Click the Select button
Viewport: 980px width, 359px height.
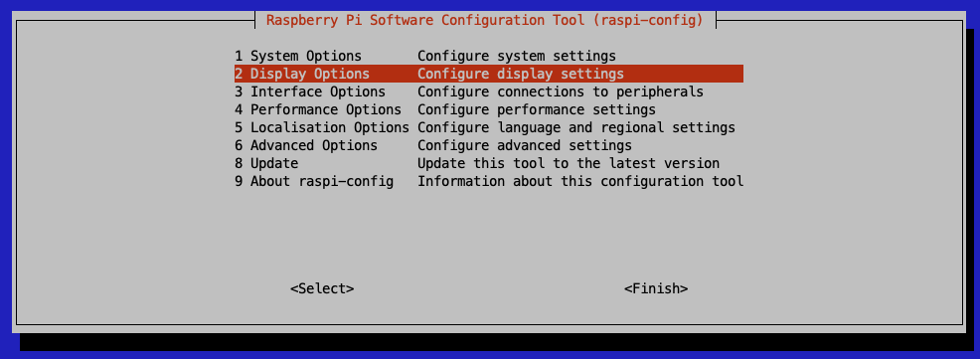(x=322, y=289)
